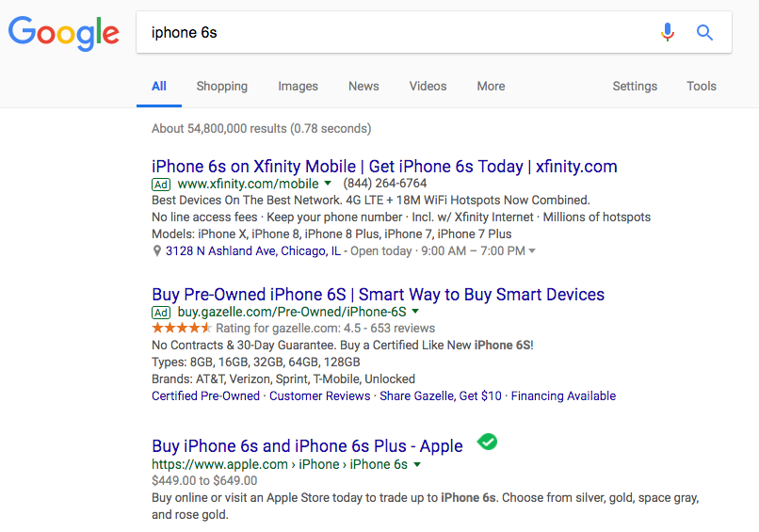Click the voice search microphone icon
Image resolution: width=759 pixels, height=532 pixels.
pos(668,32)
